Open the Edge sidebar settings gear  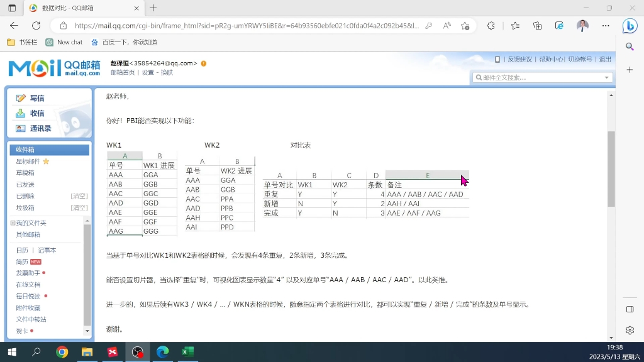click(x=630, y=330)
